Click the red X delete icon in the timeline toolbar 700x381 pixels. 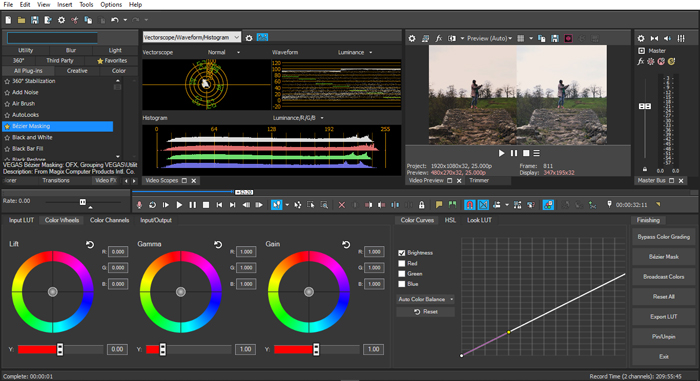point(342,205)
